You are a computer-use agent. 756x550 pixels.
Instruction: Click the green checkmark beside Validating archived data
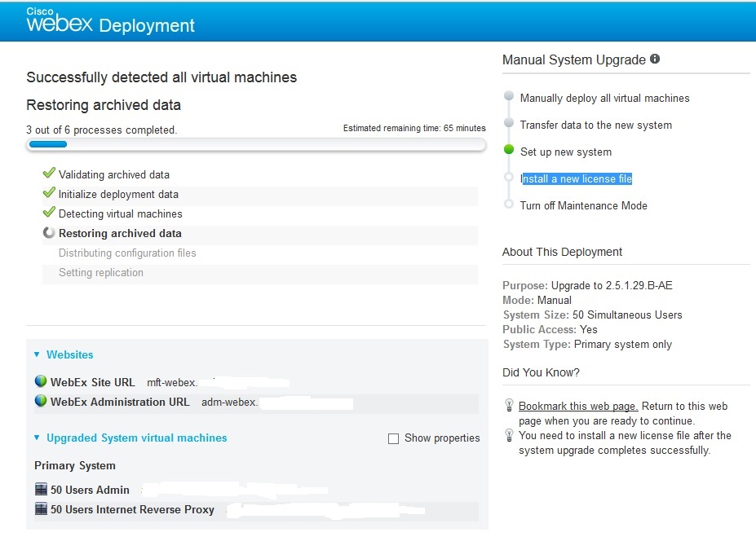[49, 173]
